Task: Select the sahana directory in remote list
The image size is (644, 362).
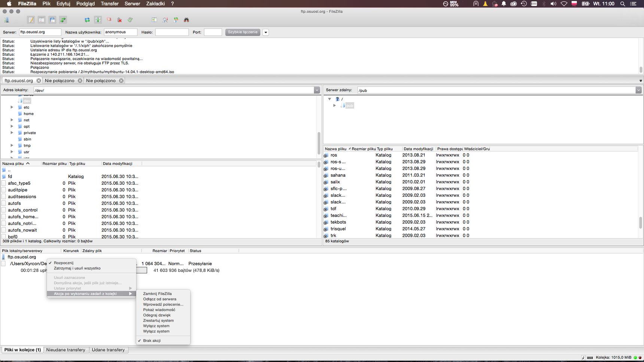Action: (x=338, y=175)
